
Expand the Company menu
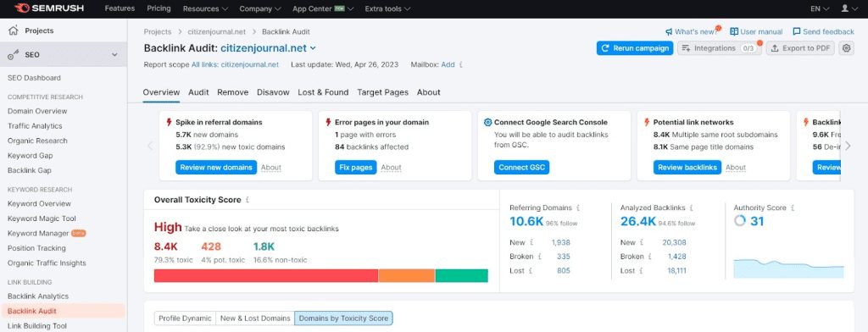click(x=260, y=8)
